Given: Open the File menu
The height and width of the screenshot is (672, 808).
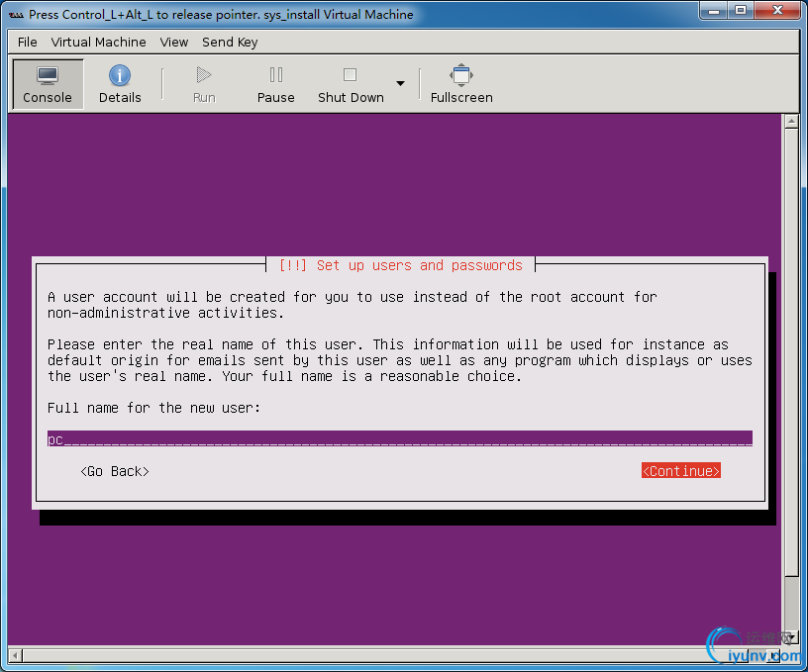Looking at the screenshot, I should click(x=28, y=43).
